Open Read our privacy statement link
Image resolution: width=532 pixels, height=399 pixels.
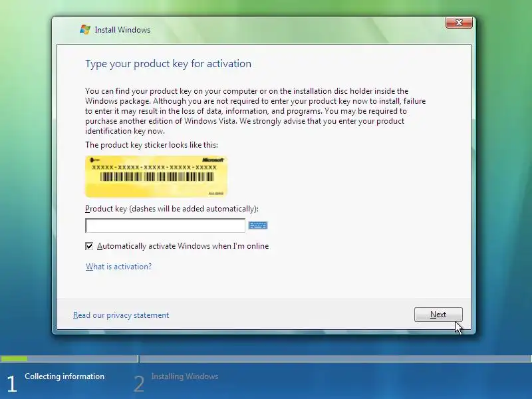(x=121, y=315)
